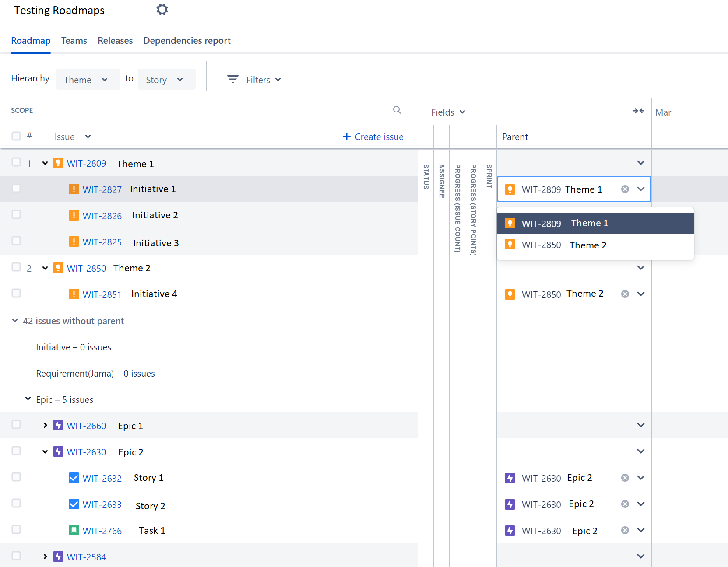Collapse the 42 issues without parent section
This screenshot has width=728, height=567.
[15, 321]
